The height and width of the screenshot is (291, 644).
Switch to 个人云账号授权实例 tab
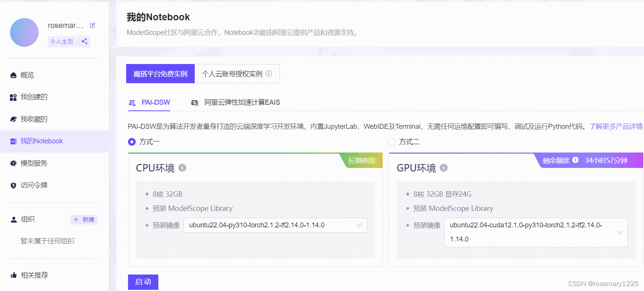pos(237,74)
